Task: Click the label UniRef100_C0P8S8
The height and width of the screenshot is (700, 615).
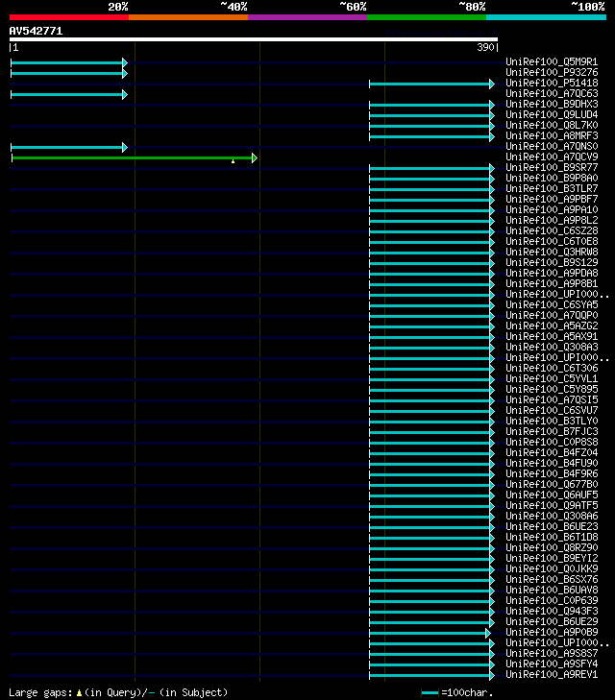Action: 552,442
